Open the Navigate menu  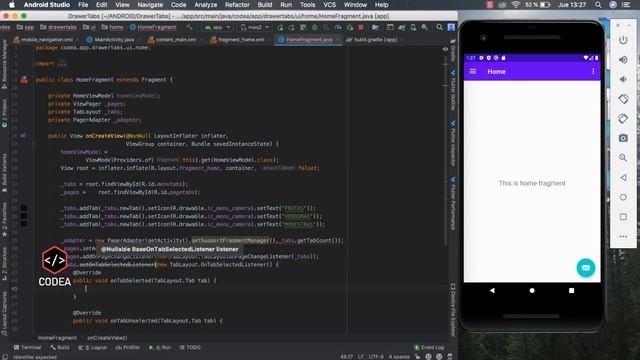coord(150,5)
